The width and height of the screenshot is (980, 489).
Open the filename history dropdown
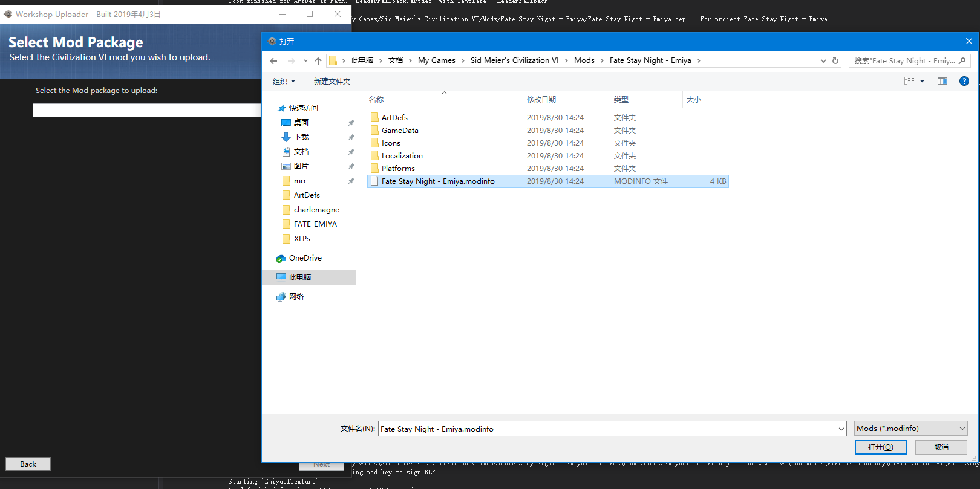841,429
